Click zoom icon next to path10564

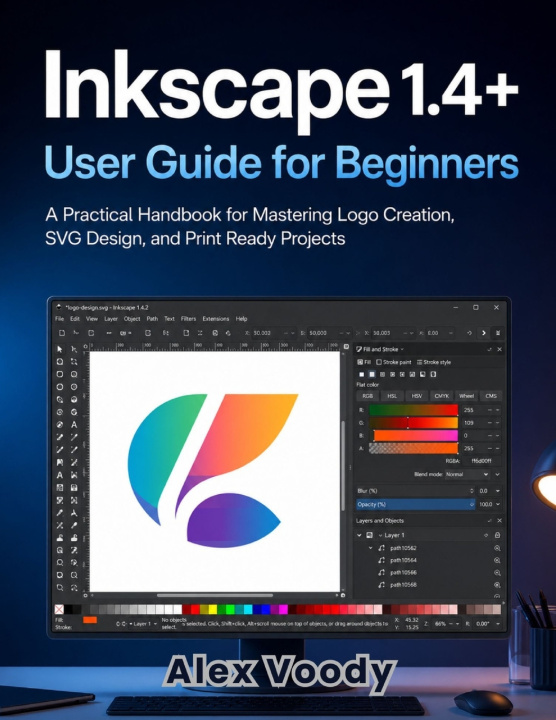click(x=497, y=560)
